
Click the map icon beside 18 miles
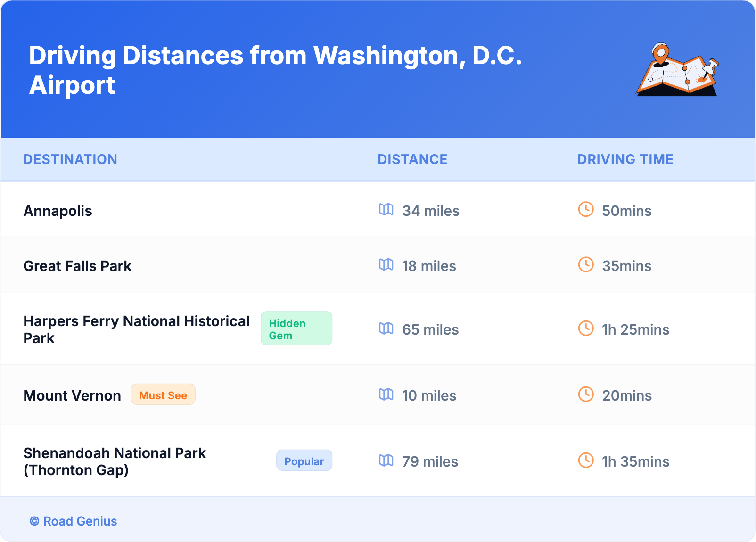(386, 265)
